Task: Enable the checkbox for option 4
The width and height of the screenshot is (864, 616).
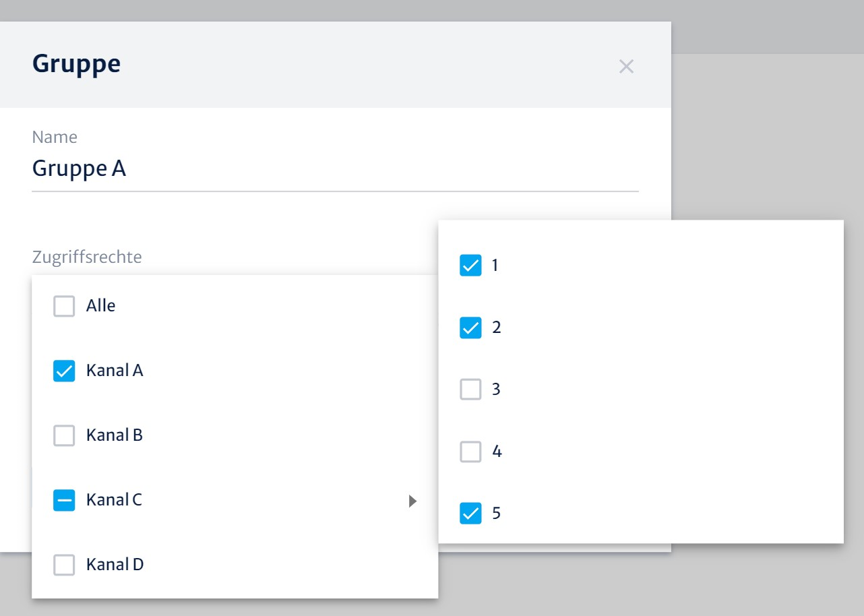Action: [x=470, y=452]
